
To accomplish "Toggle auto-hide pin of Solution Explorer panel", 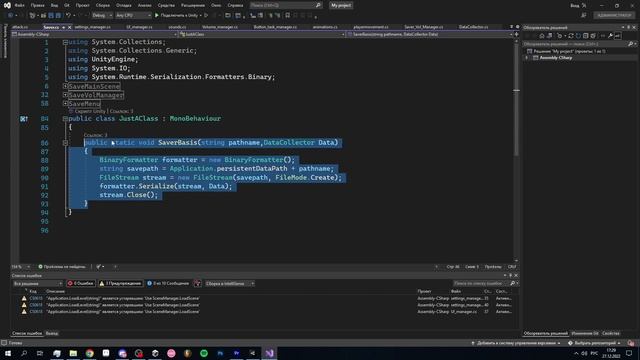I will 629,27.
